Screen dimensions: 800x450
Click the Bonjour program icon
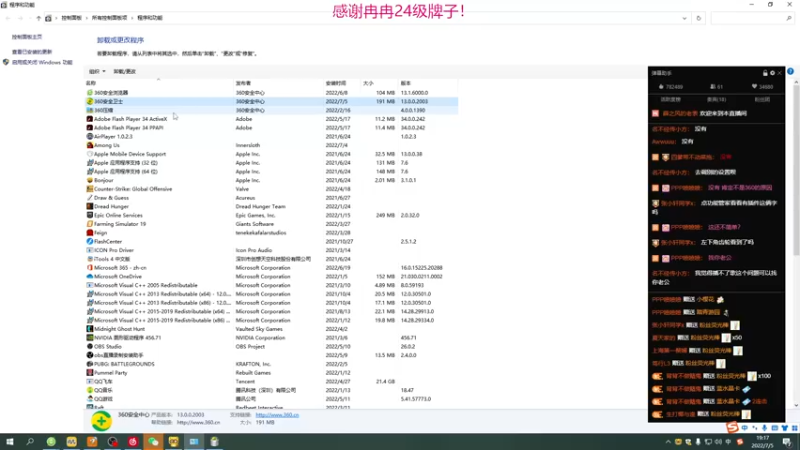tap(90, 180)
